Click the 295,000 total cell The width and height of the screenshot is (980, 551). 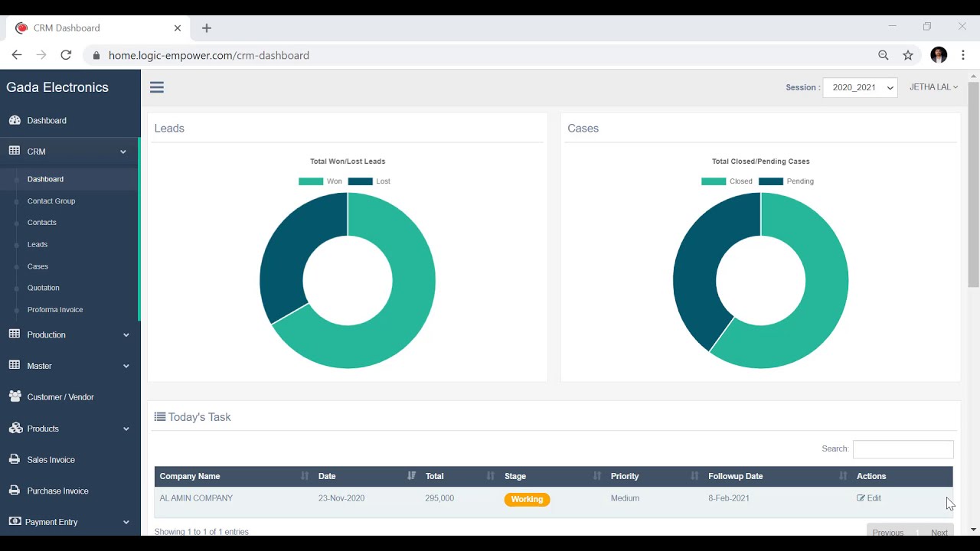pyautogui.click(x=439, y=498)
